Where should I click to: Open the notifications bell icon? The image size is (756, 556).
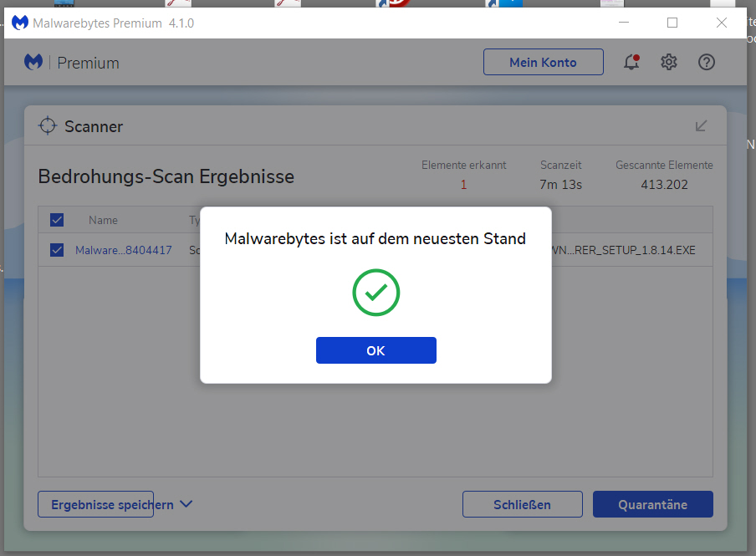pyautogui.click(x=631, y=62)
